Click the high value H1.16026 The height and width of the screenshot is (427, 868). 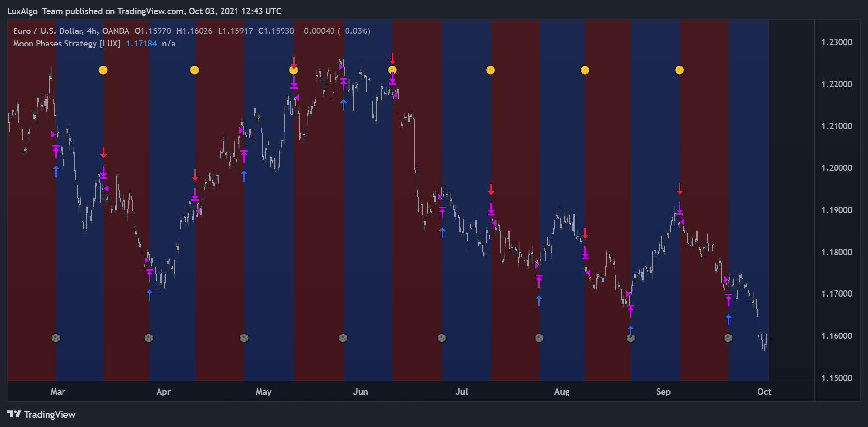(x=194, y=31)
